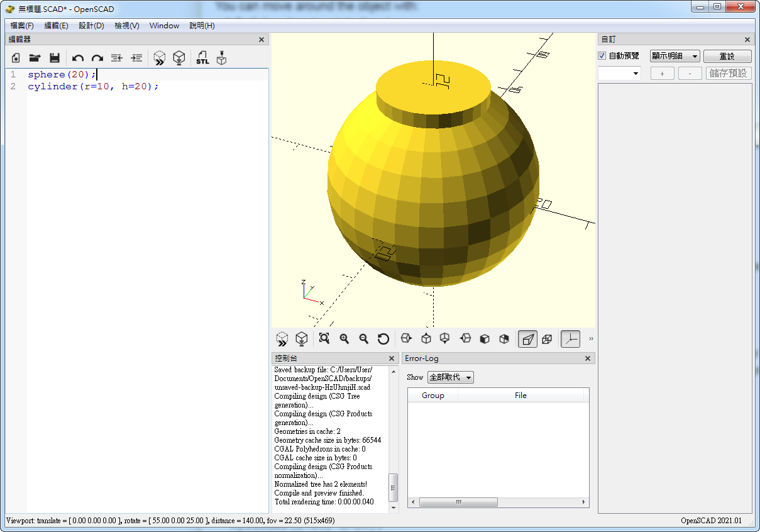Export the design as STL
This screenshot has width=760, height=532.
[x=202, y=58]
